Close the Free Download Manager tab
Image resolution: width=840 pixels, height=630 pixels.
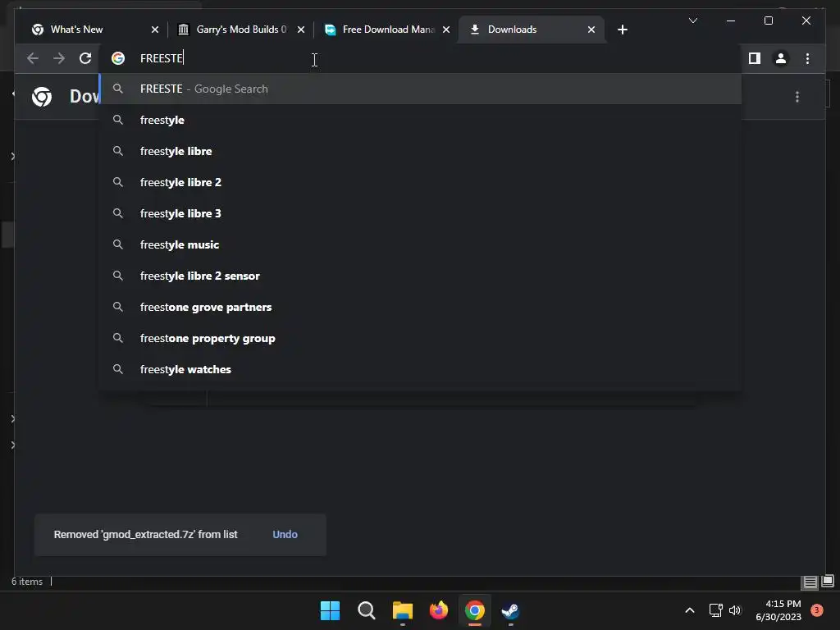click(x=446, y=30)
